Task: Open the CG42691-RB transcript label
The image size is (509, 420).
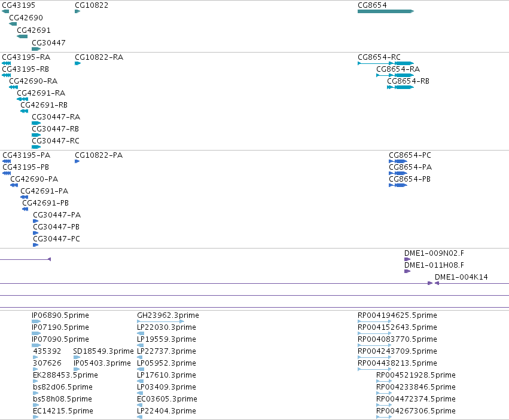Action: point(44,105)
